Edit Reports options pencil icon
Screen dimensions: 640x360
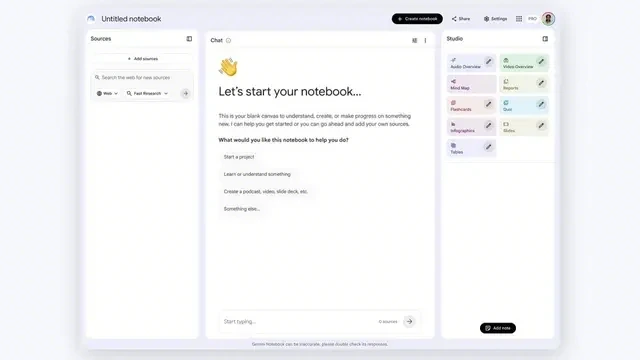(541, 83)
